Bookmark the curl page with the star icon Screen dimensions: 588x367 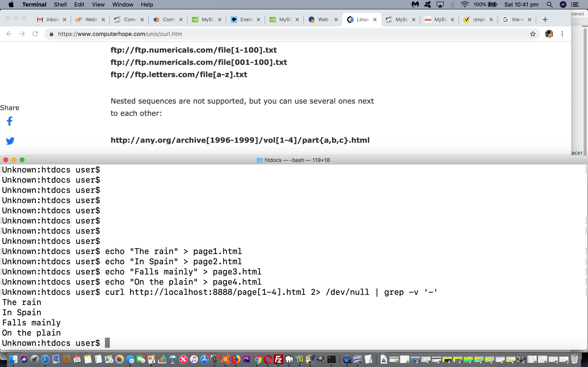tap(533, 34)
